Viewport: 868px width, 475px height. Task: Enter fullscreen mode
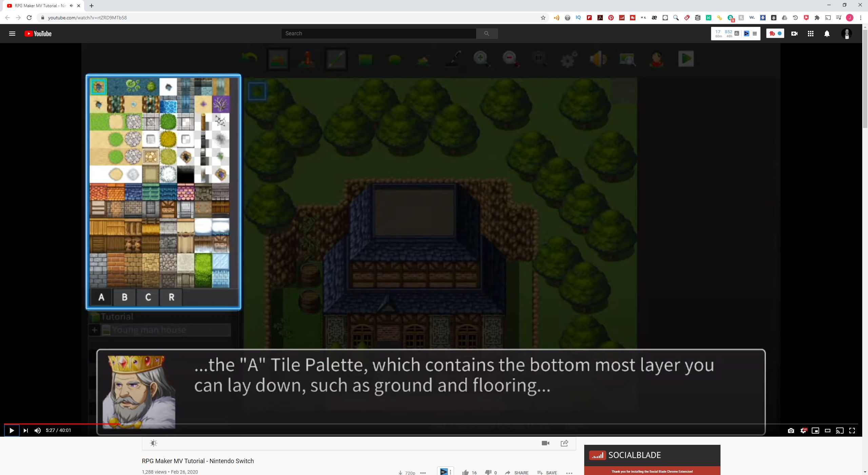click(x=852, y=431)
